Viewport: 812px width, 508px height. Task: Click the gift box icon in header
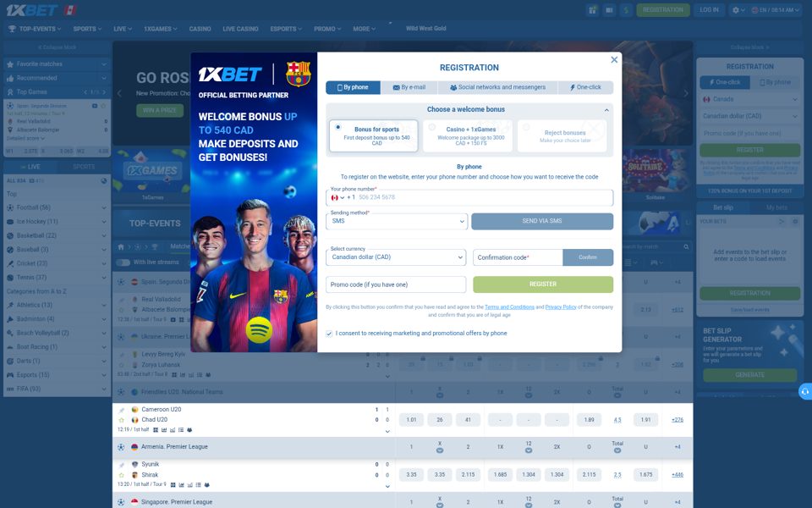tap(592, 10)
